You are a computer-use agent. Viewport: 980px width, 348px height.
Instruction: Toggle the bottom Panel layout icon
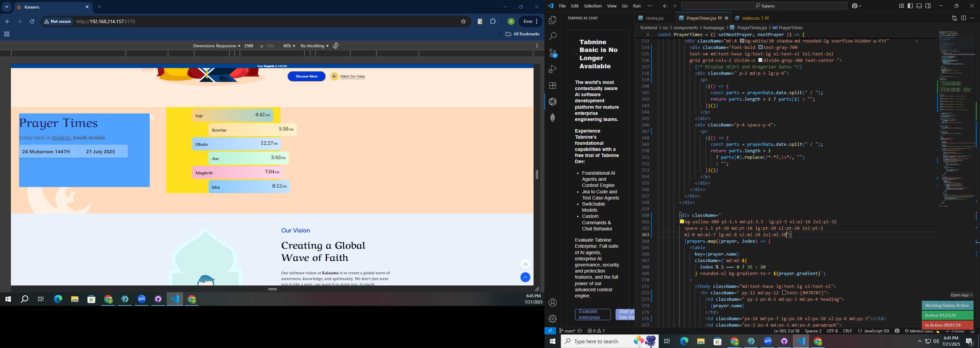click(x=919, y=6)
